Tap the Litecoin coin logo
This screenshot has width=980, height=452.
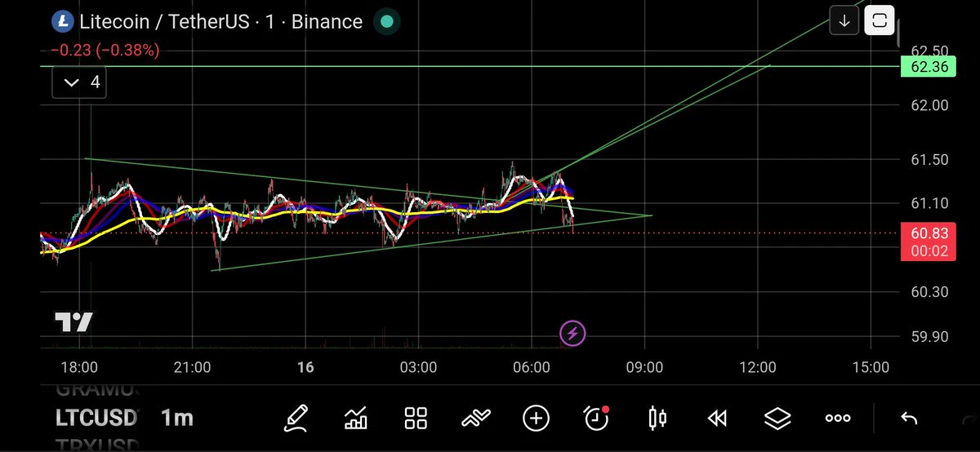[x=61, y=22]
